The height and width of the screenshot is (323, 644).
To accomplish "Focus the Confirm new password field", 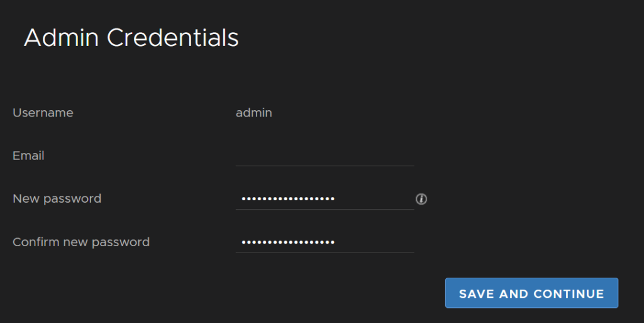I will click(x=325, y=242).
